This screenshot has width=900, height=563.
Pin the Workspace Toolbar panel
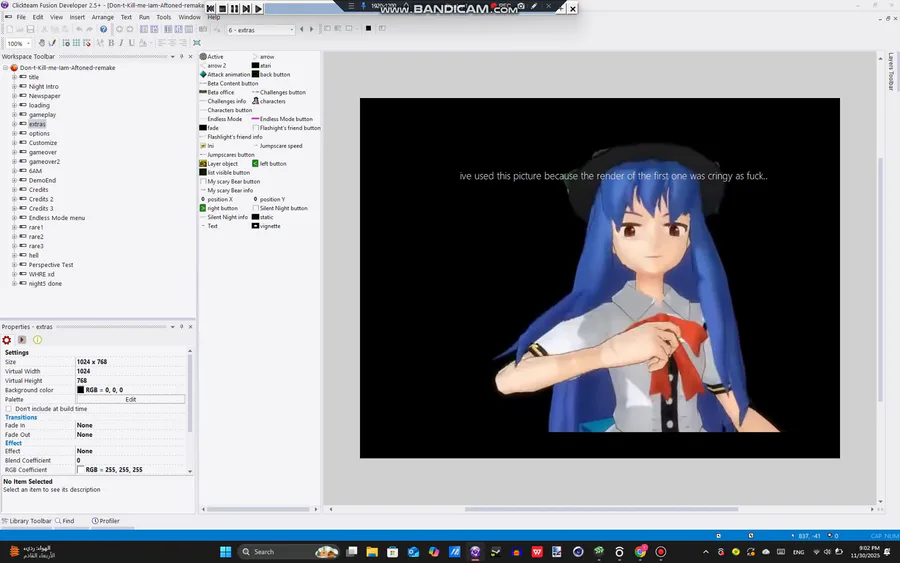pos(181,56)
